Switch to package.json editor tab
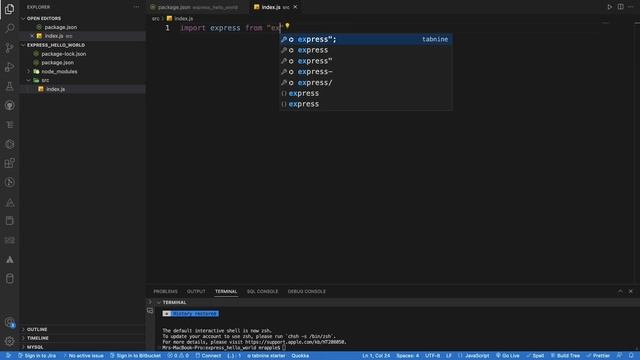640x360 pixels. coord(197,7)
